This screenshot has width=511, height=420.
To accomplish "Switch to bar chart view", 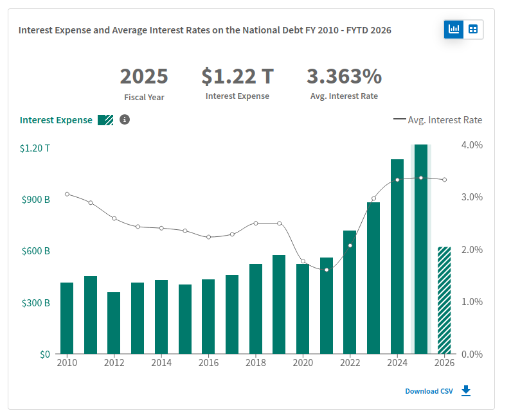I will click(x=454, y=30).
